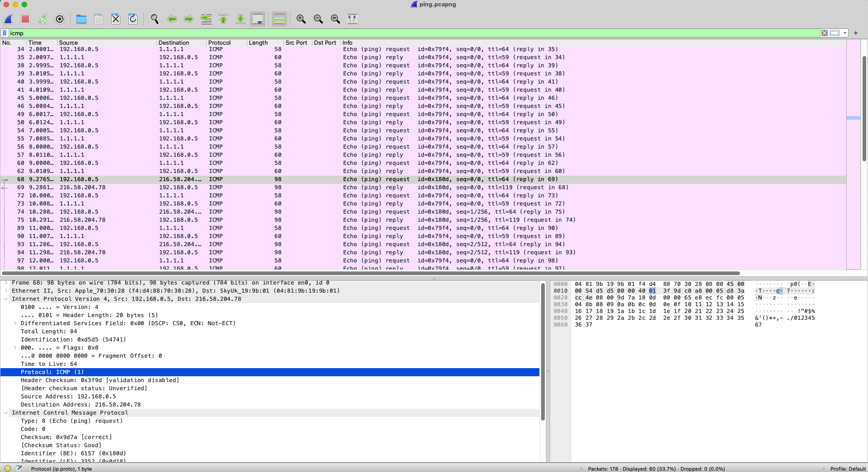
Task: Click the Stop capture icon
Action: point(25,19)
